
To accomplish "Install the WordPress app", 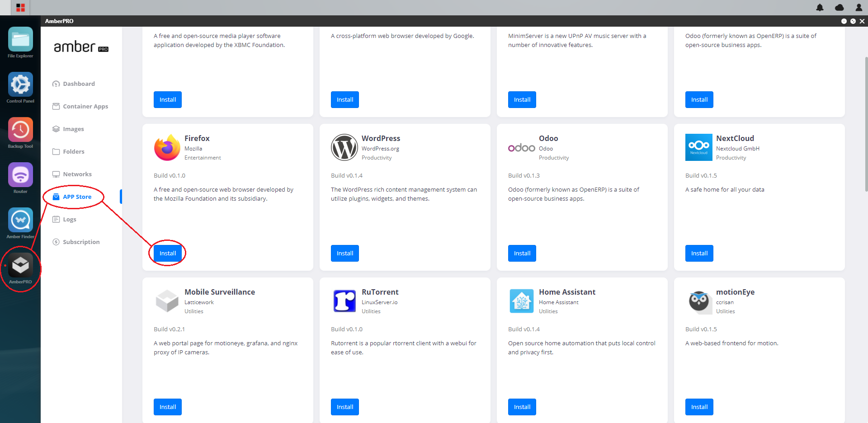I will 345,253.
